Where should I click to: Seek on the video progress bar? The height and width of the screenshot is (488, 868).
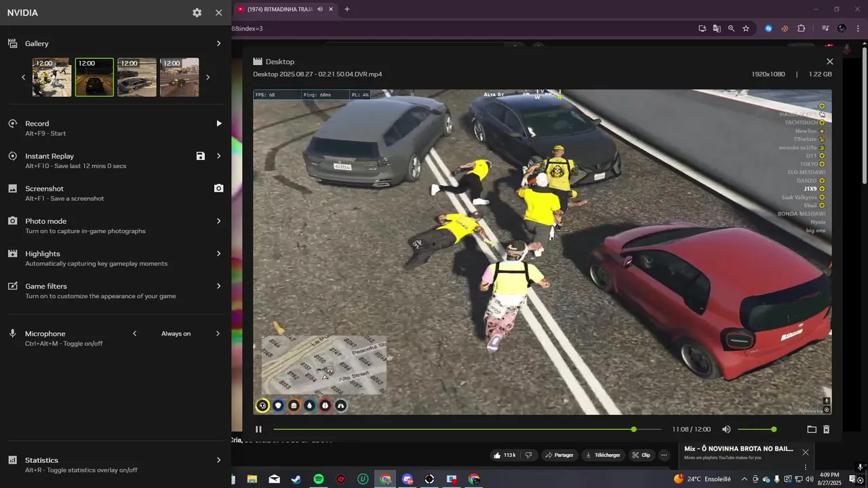[x=467, y=429]
